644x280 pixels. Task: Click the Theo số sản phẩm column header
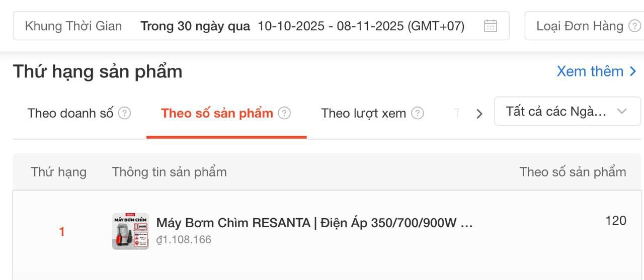573,172
